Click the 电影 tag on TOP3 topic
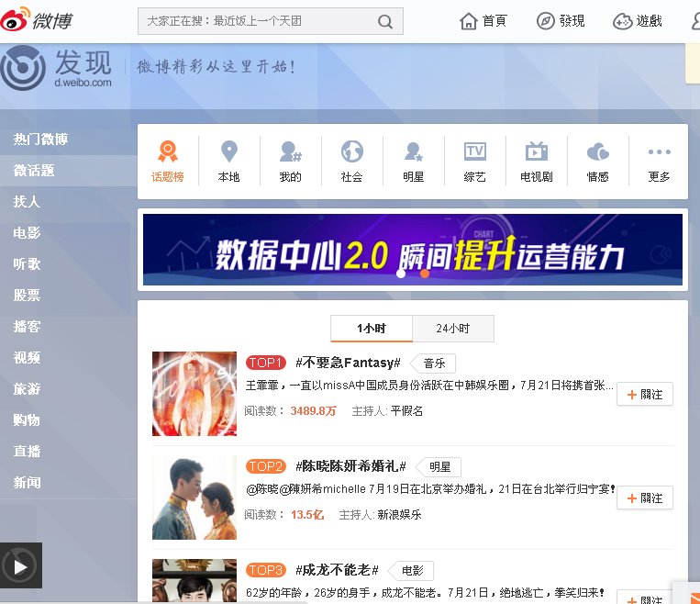This screenshot has height=604, width=700. coord(412,570)
